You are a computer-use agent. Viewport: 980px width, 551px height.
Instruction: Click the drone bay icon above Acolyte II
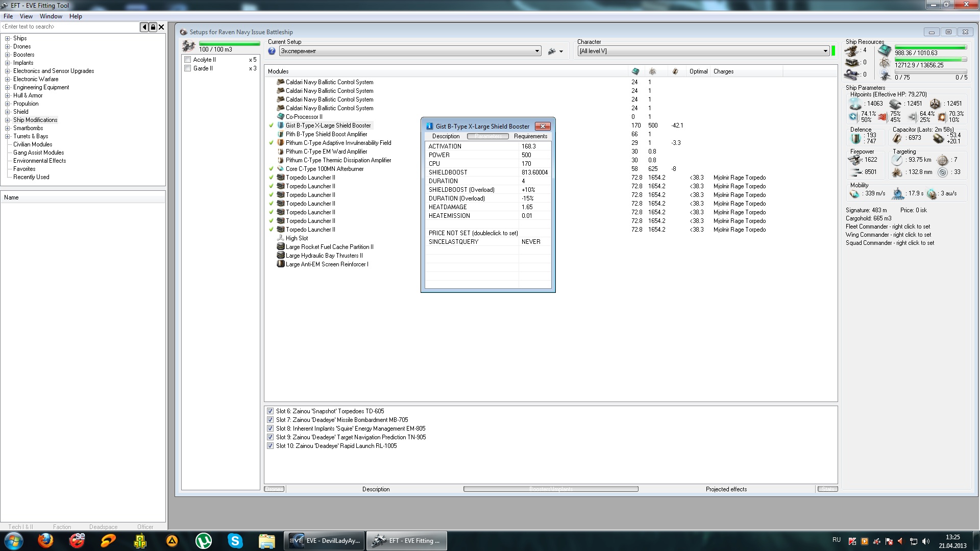click(x=189, y=46)
